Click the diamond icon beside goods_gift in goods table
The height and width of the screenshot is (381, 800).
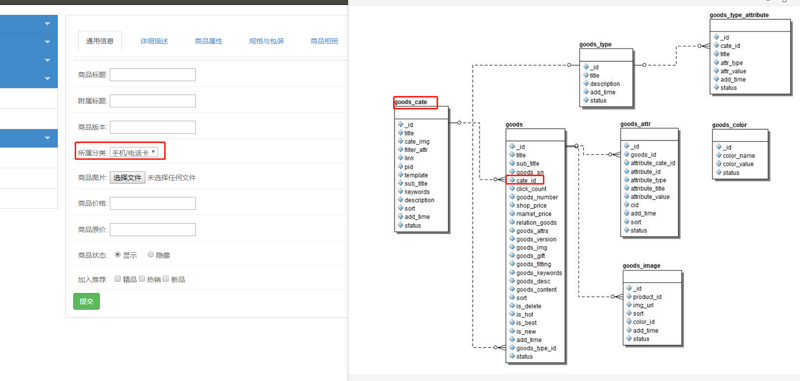coord(512,256)
